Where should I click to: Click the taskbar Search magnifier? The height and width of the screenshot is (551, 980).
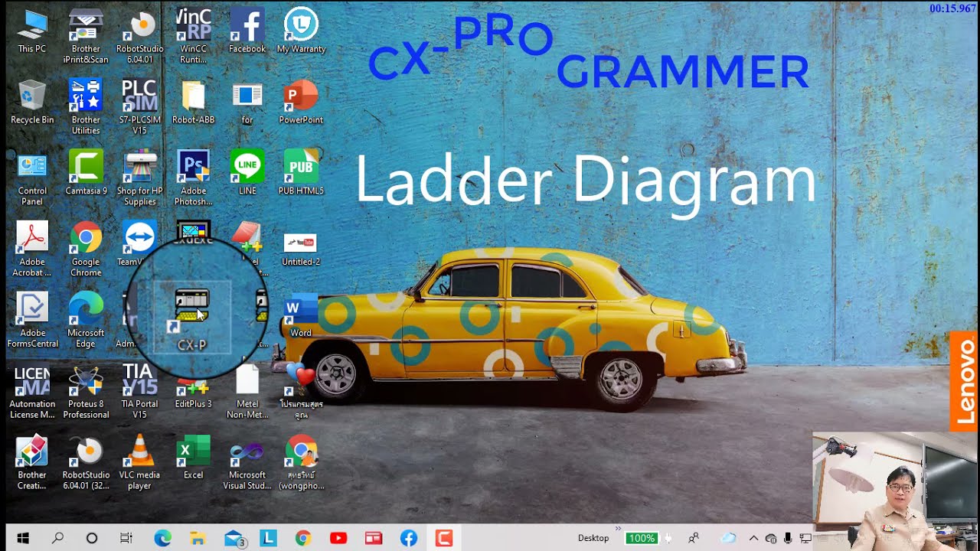point(57,538)
